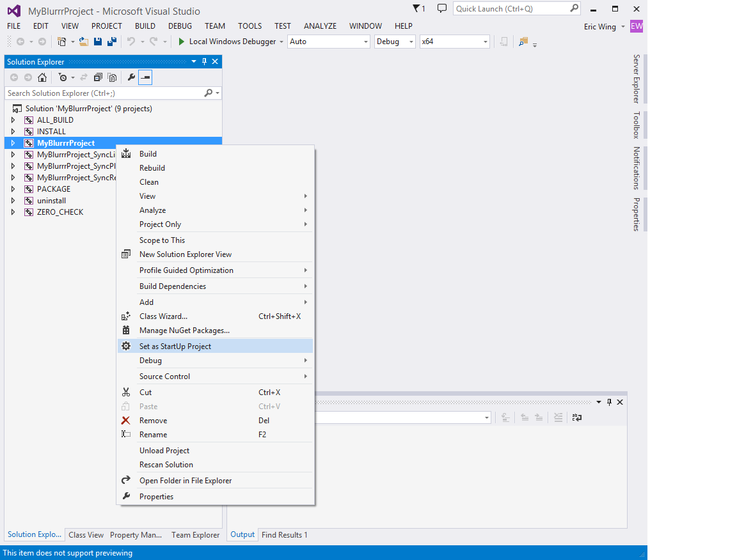Select the ZERO_CHECK project in tree
737x560 pixels.
coord(60,212)
